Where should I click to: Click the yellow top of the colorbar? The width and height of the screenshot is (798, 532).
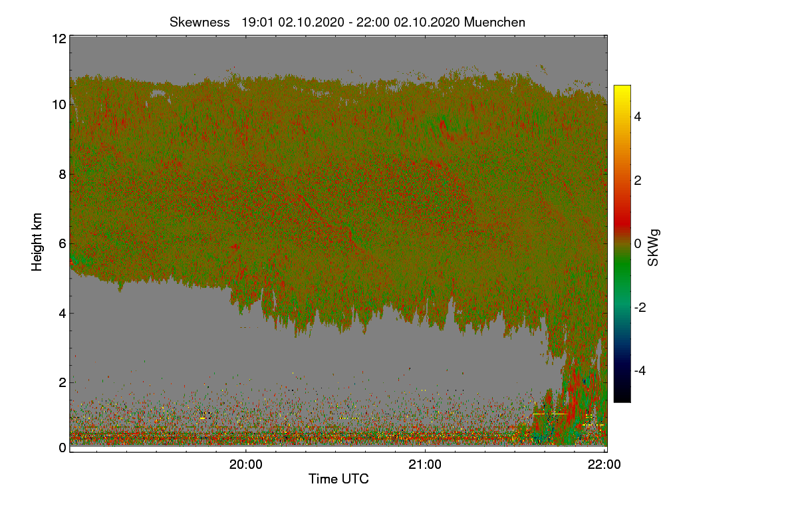click(622, 92)
